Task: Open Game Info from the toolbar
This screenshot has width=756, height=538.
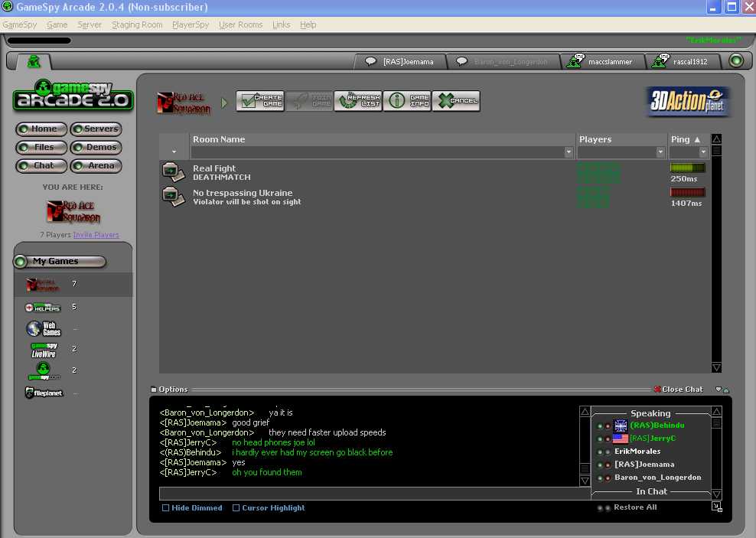Action: [407, 101]
